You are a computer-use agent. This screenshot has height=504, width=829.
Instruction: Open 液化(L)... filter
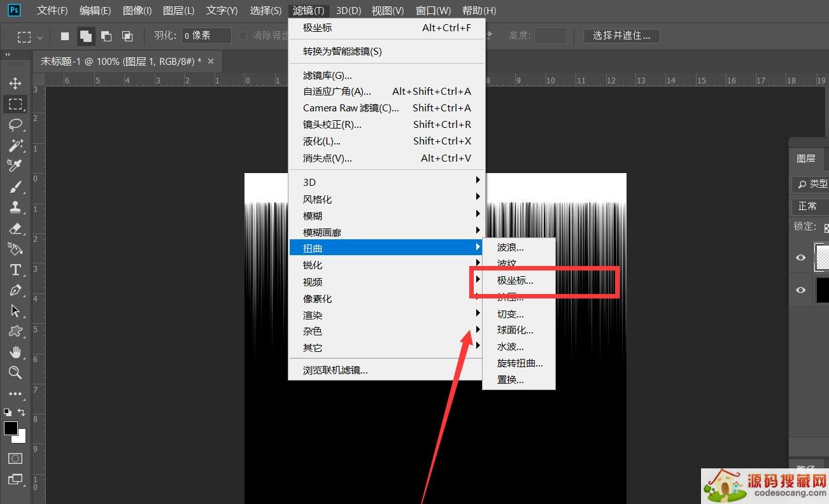click(x=386, y=141)
